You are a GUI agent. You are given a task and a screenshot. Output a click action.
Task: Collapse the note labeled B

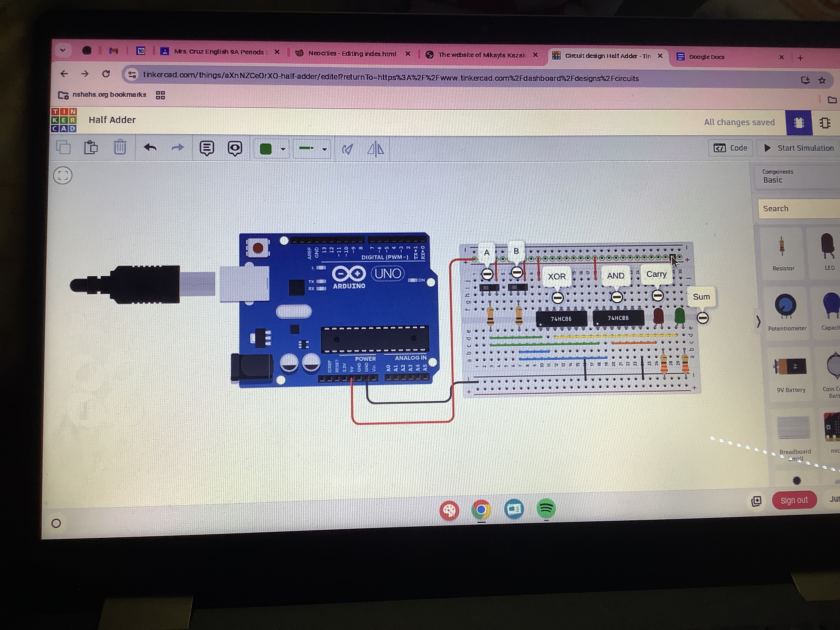[517, 272]
